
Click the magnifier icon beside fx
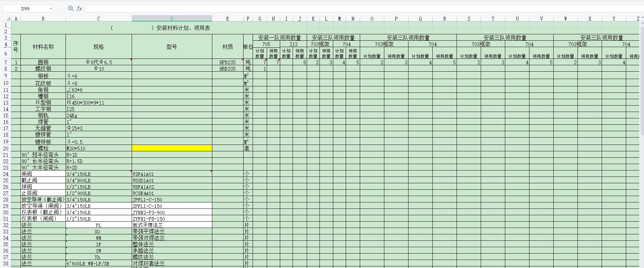[71, 8]
